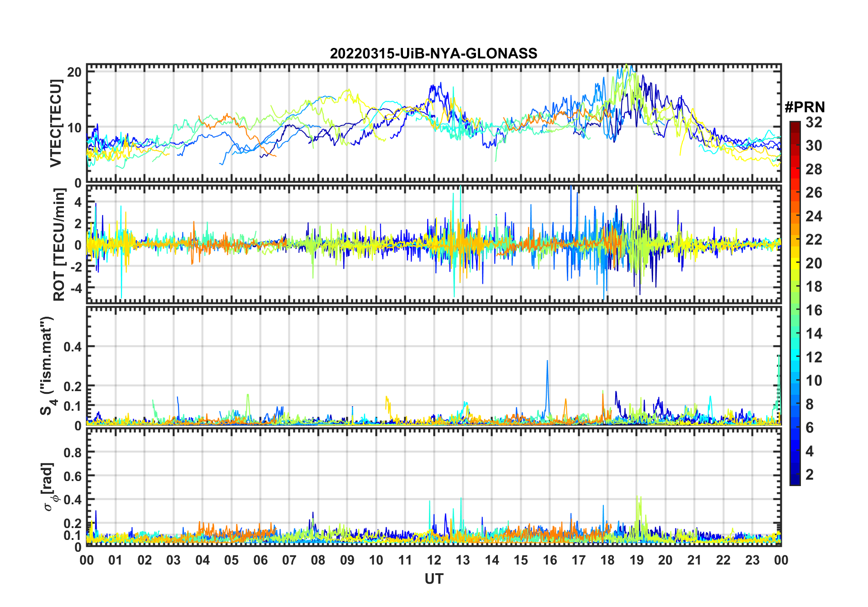Click UT hour tick label 13
868x607 pixels.
[x=463, y=560]
